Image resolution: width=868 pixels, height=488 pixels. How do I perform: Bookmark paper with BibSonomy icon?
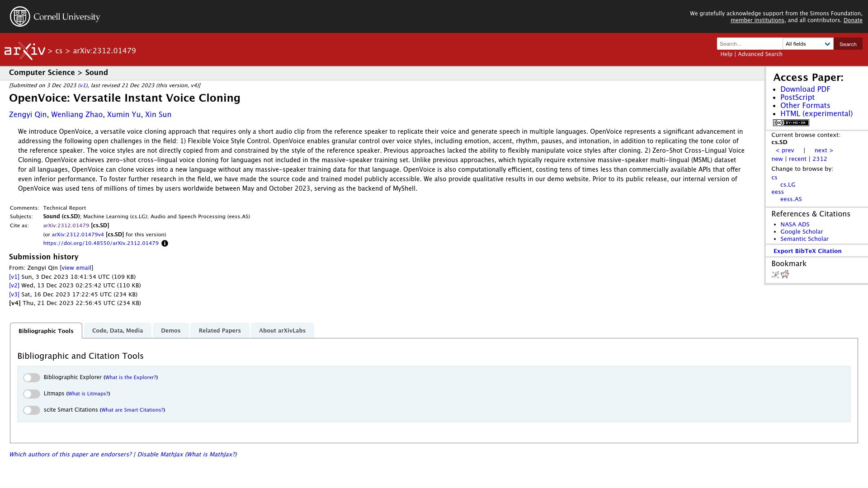(x=775, y=275)
